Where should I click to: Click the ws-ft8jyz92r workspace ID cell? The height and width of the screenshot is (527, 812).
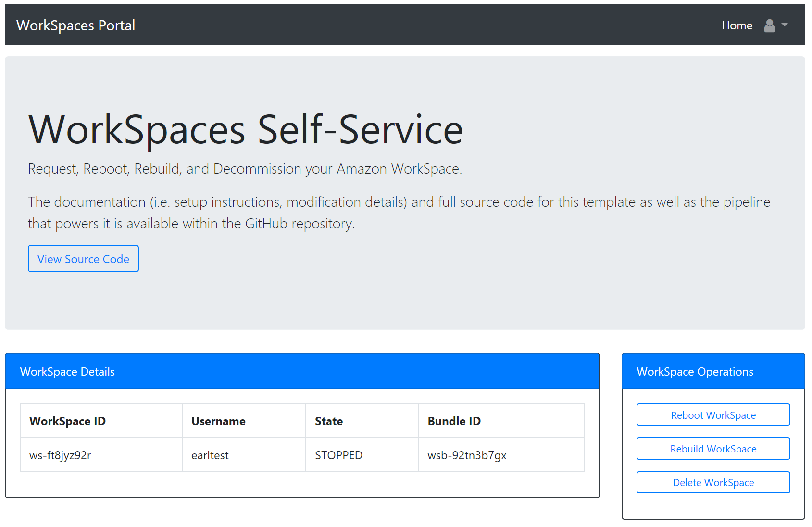point(101,455)
